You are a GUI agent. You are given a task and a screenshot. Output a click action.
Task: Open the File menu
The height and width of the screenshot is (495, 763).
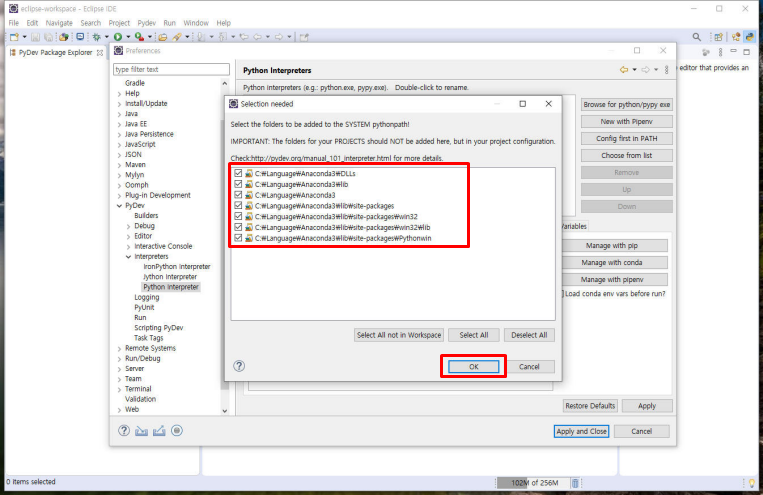click(14, 23)
